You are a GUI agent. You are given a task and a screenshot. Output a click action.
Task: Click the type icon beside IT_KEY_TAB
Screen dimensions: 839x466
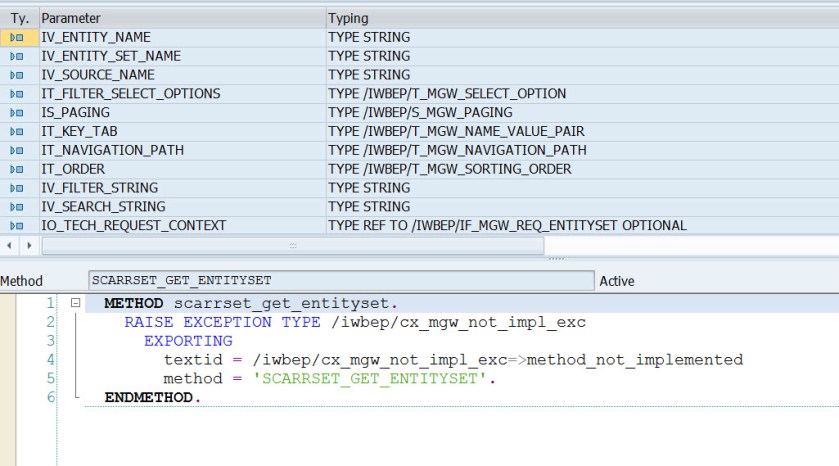click(16, 131)
